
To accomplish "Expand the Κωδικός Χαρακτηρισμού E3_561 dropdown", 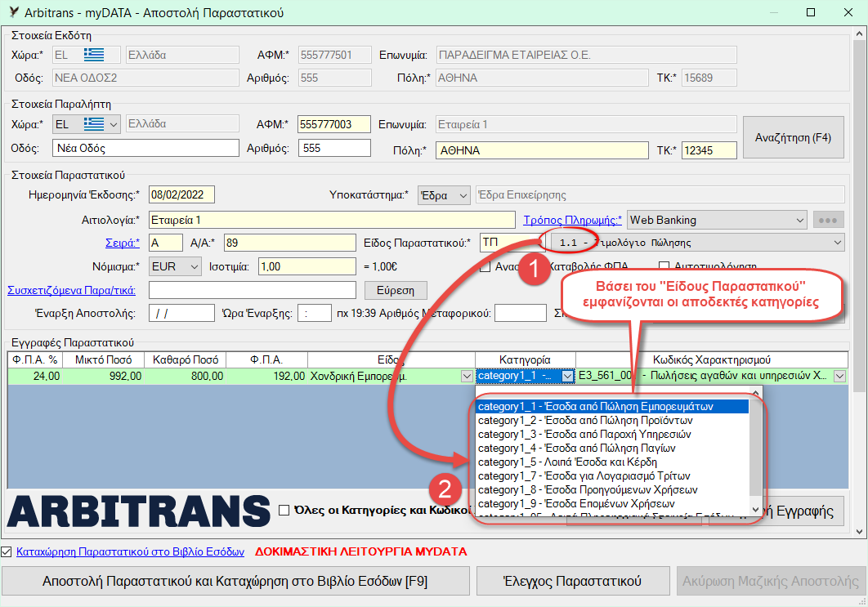I will [839, 377].
